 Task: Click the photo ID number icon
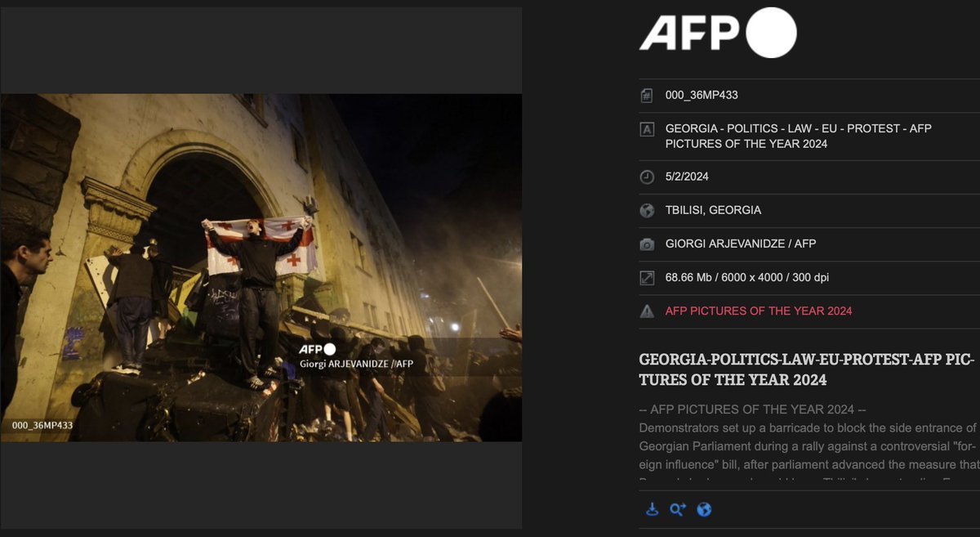click(645, 95)
